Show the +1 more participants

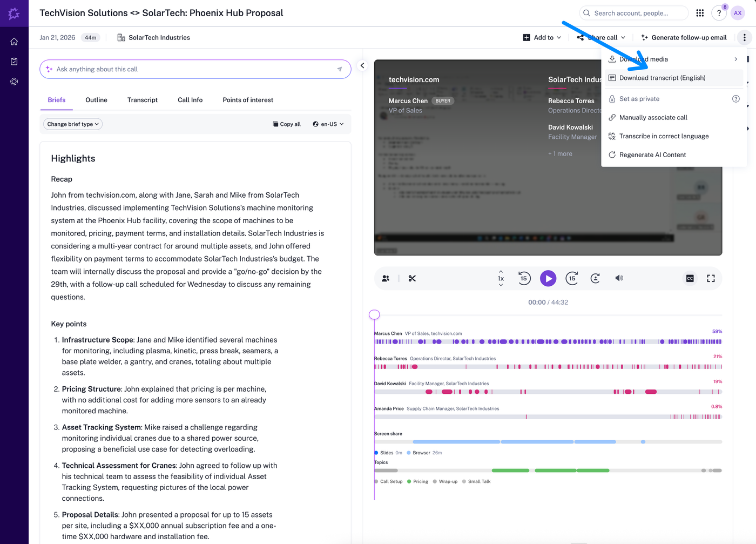[560, 154]
